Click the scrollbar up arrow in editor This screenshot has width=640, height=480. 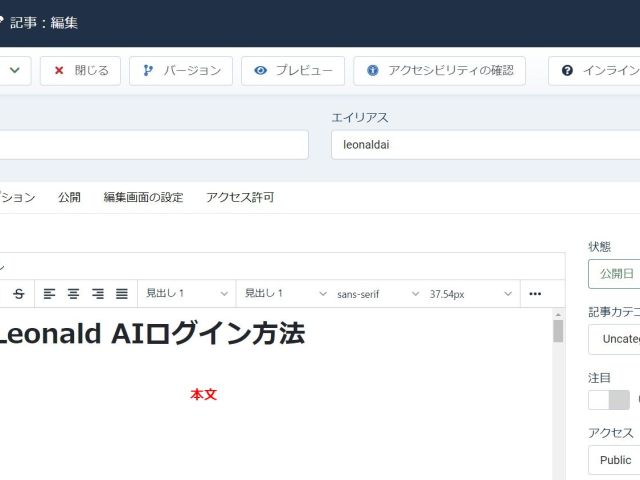pos(558,315)
